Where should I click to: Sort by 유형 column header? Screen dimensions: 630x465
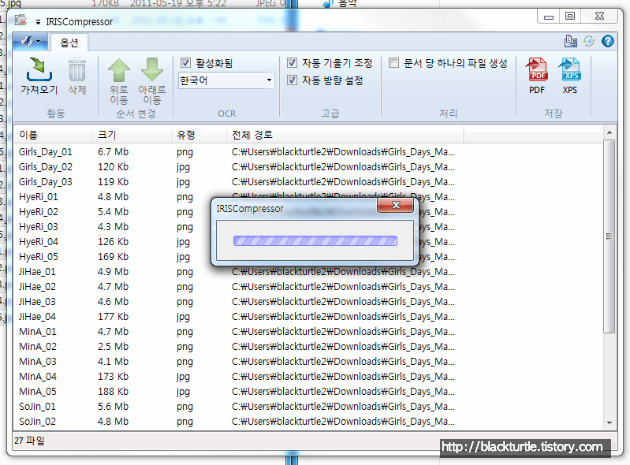(199, 135)
